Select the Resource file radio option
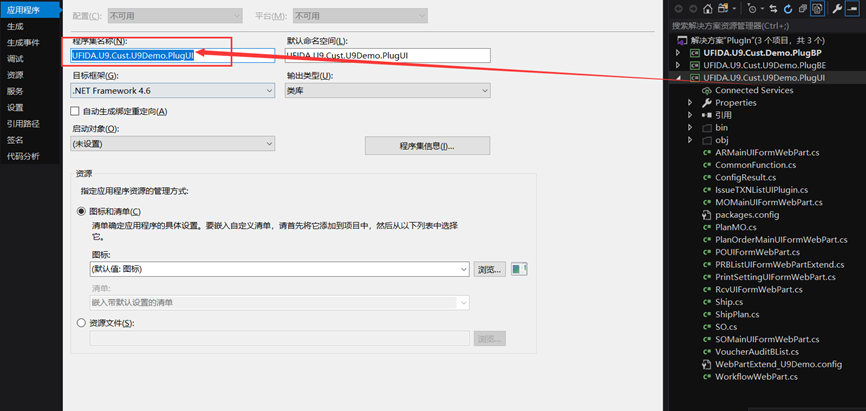Screen dimensions: 866x411 pyautogui.click(x=82, y=323)
